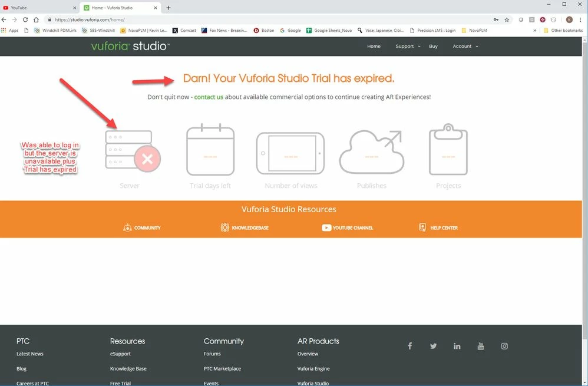
Task: Open Vuforia Engine footer link
Action: pos(313,369)
